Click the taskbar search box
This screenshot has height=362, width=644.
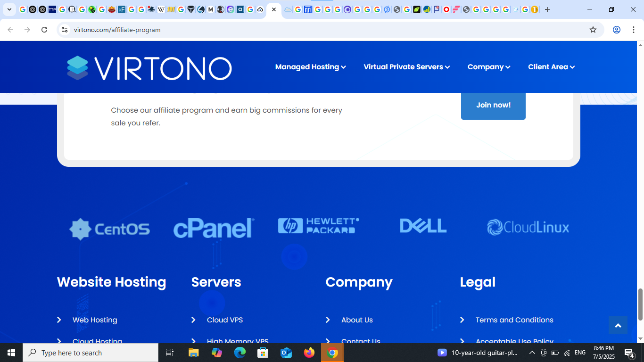tap(91, 353)
